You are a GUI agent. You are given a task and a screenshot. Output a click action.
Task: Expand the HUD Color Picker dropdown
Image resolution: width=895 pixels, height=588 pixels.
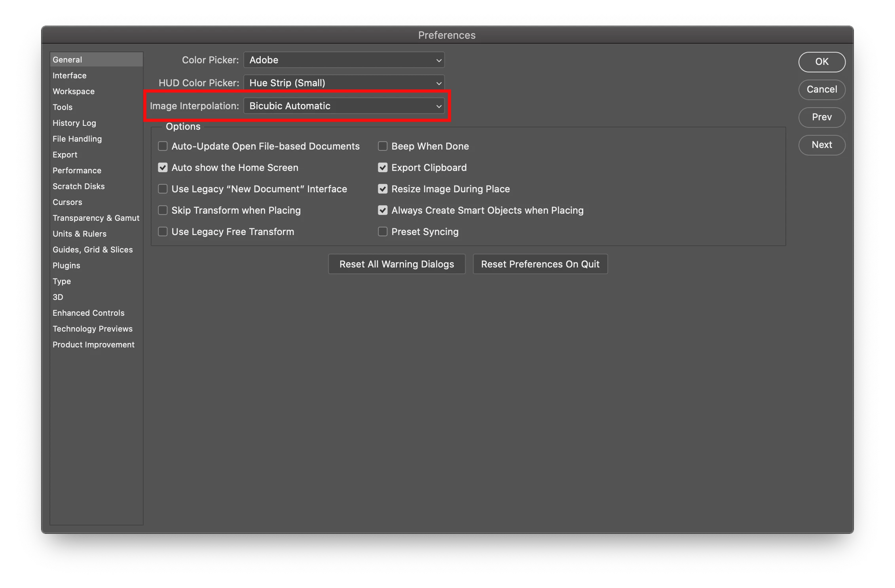pos(344,83)
